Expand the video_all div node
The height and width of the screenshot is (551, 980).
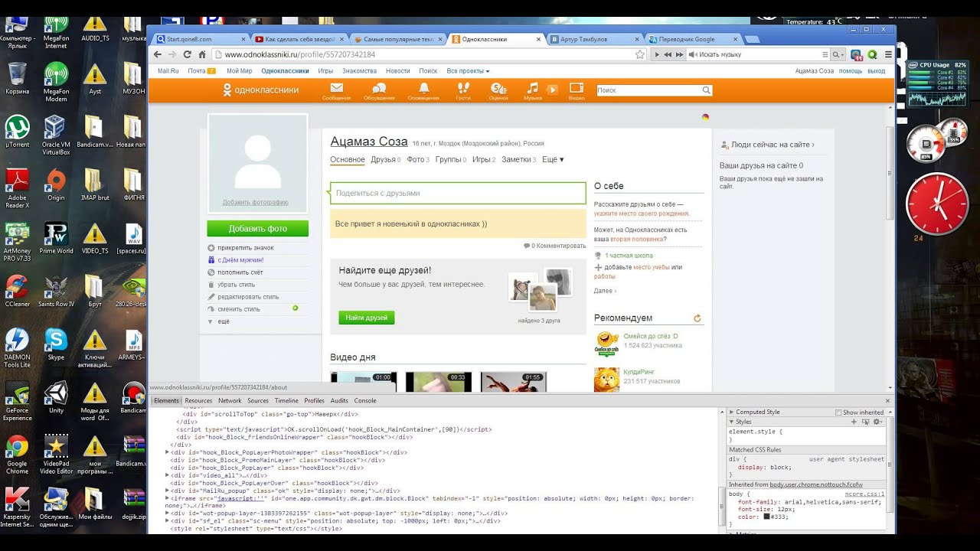[x=168, y=475]
